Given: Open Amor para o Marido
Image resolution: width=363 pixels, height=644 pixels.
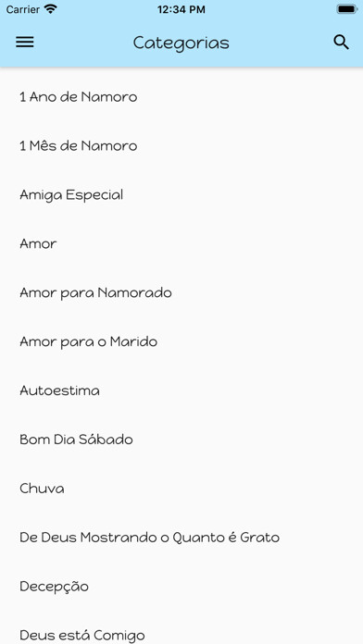Looking at the screenshot, I should coord(181,341).
